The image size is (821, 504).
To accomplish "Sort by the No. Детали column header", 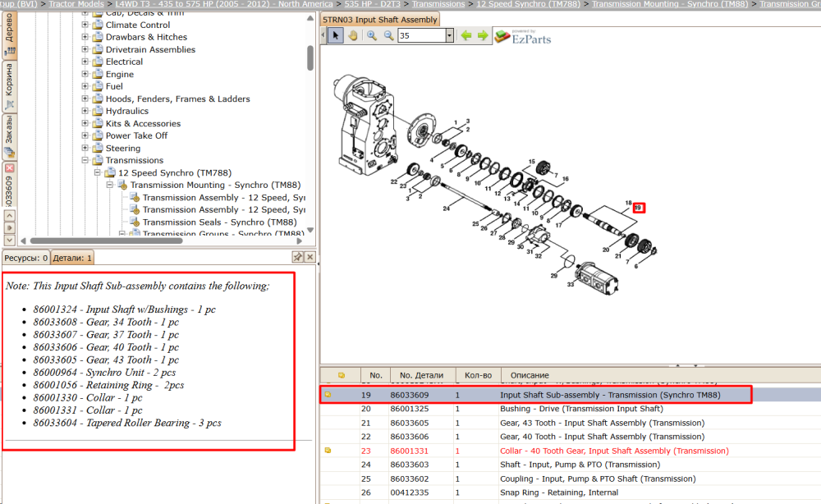I will 421,375.
